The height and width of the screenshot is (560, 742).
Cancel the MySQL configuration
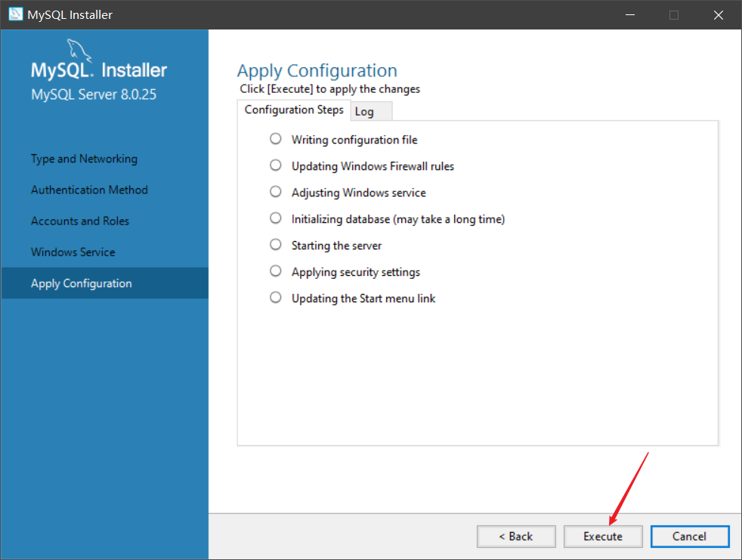(689, 537)
